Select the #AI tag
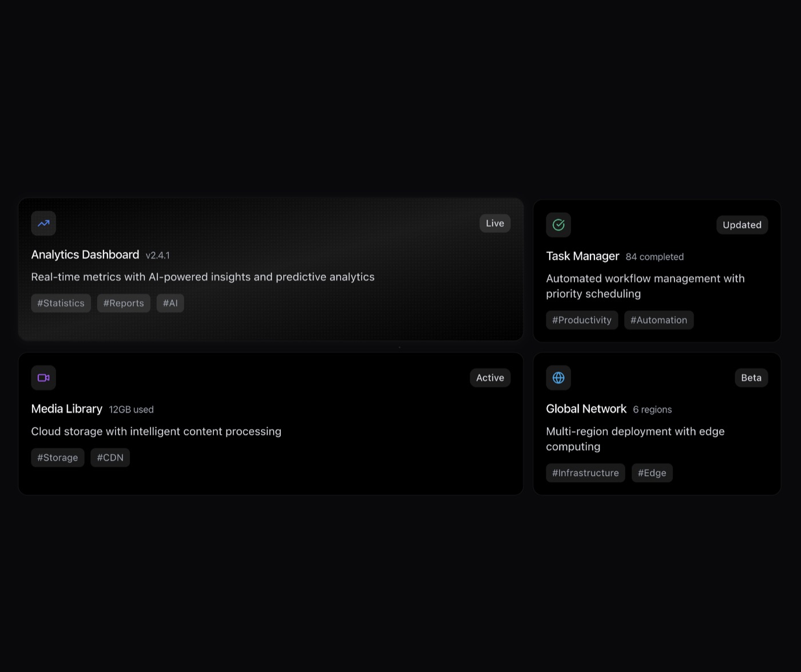801x672 pixels. (x=170, y=303)
